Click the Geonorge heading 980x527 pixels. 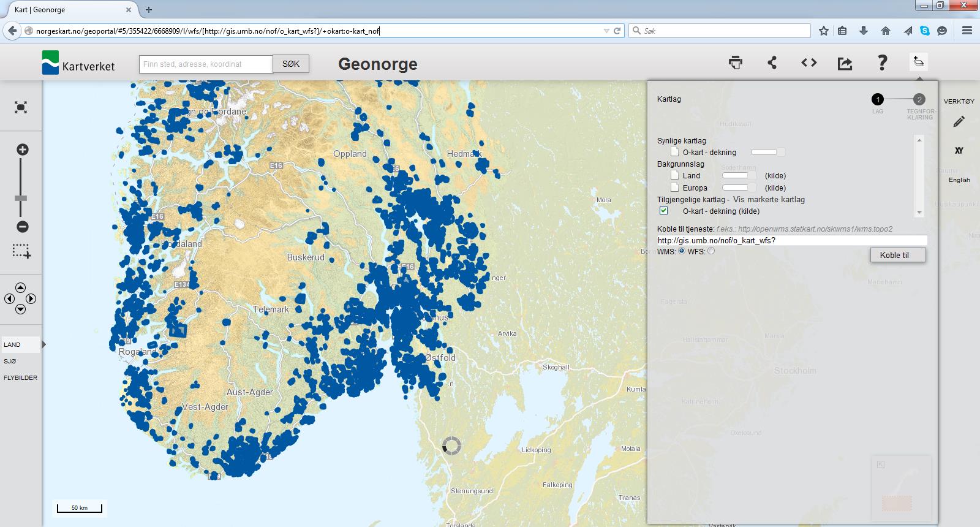[378, 64]
